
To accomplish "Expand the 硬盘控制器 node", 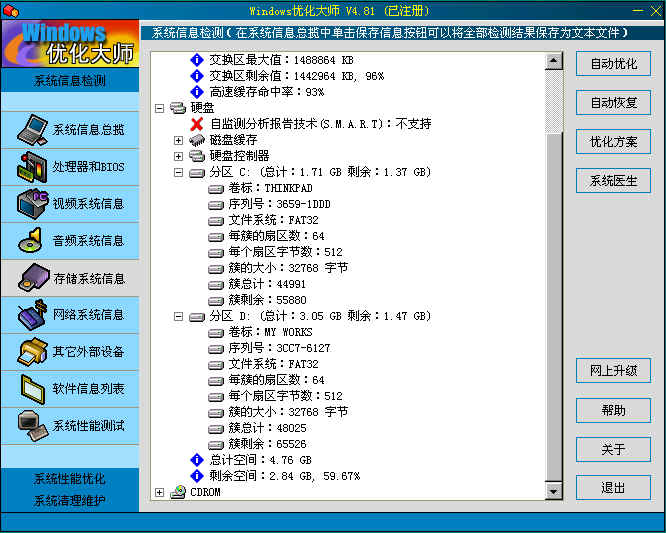I will 178,156.
